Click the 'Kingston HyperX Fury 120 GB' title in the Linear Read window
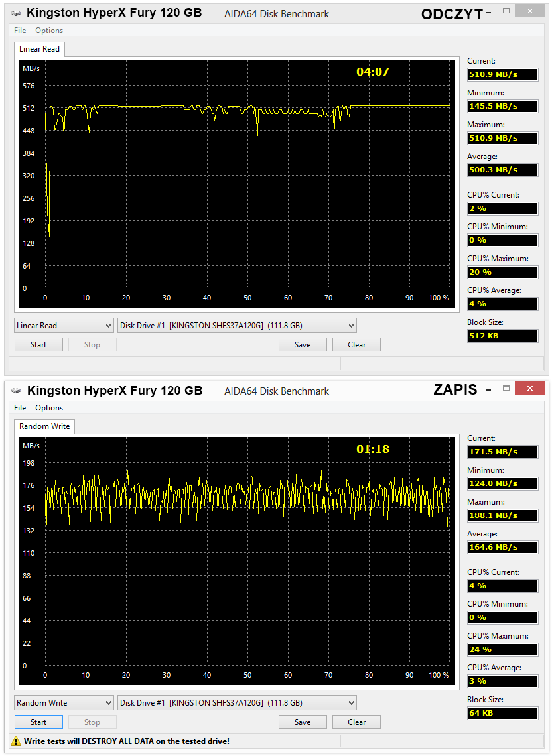 [x=114, y=13]
